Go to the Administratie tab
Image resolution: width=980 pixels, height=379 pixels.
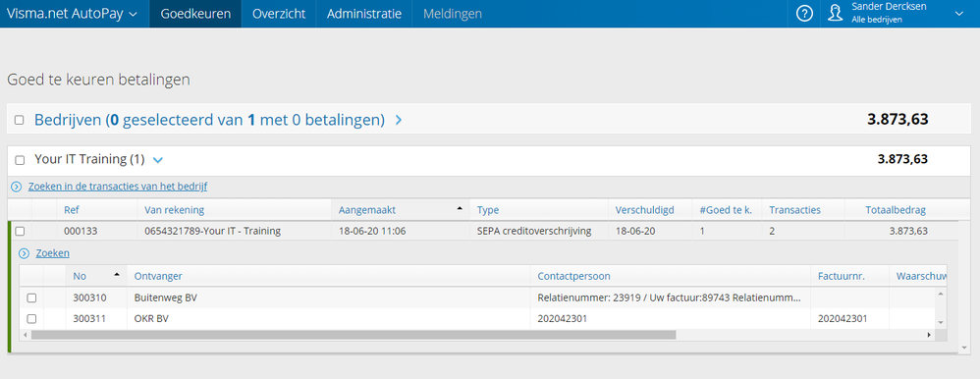pos(363,14)
